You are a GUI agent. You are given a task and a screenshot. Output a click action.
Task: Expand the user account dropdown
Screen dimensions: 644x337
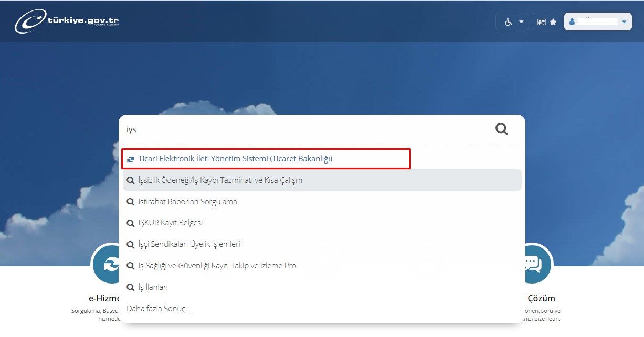pyautogui.click(x=598, y=21)
